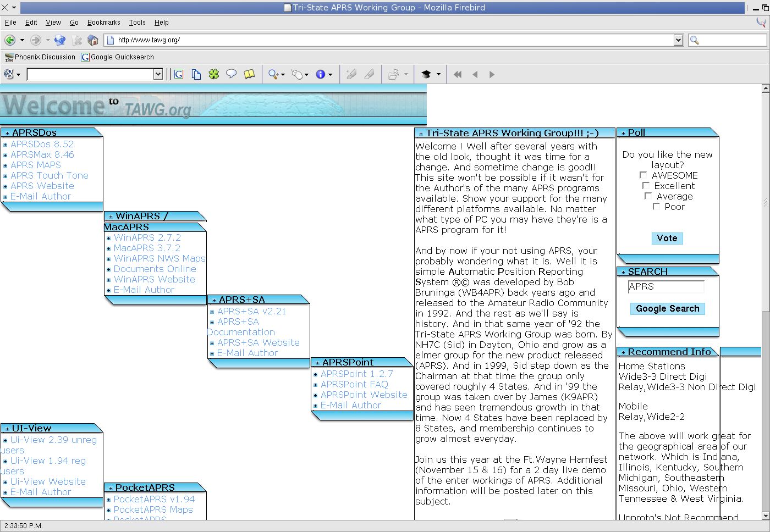Click the up folder icon in toolbar

pyautogui.click(x=394, y=74)
